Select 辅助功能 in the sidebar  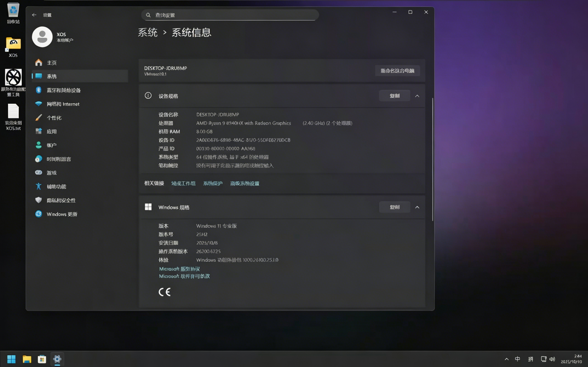tap(80, 186)
